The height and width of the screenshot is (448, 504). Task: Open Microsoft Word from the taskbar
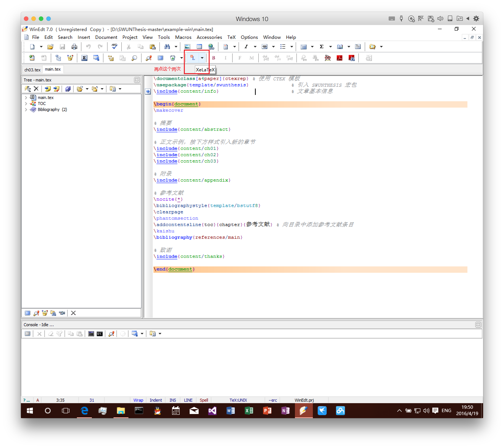(x=230, y=410)
